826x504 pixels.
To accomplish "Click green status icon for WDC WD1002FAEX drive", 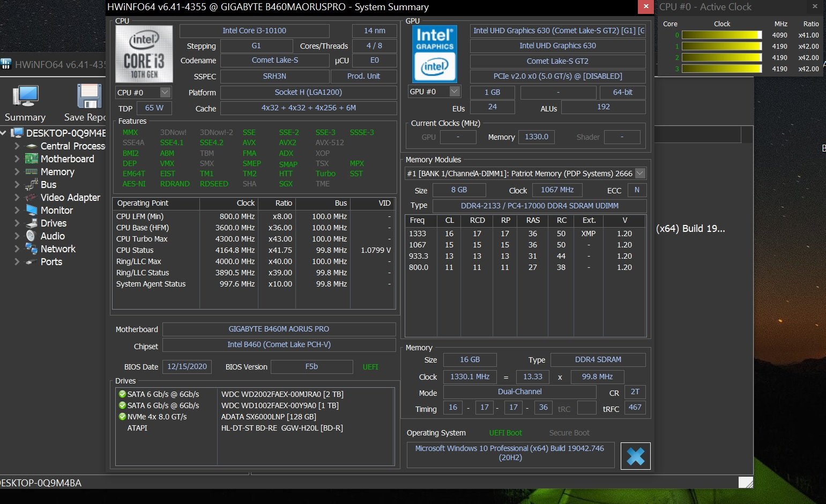I will [122, 405].
